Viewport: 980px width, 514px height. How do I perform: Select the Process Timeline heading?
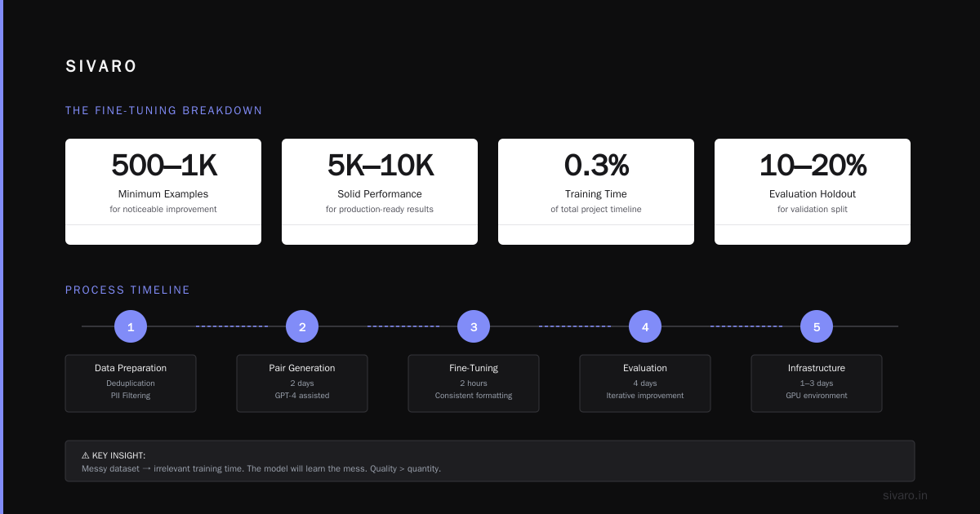click(x=127, y=290)
